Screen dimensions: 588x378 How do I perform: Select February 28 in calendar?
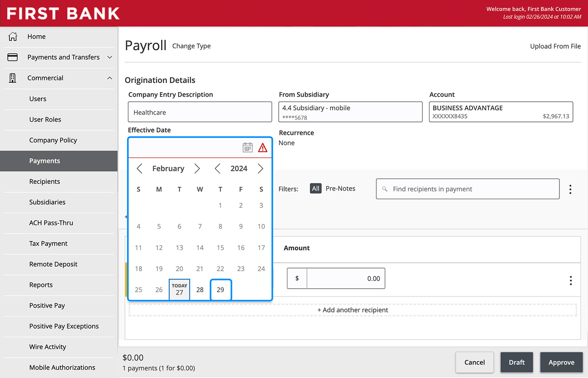200,289
